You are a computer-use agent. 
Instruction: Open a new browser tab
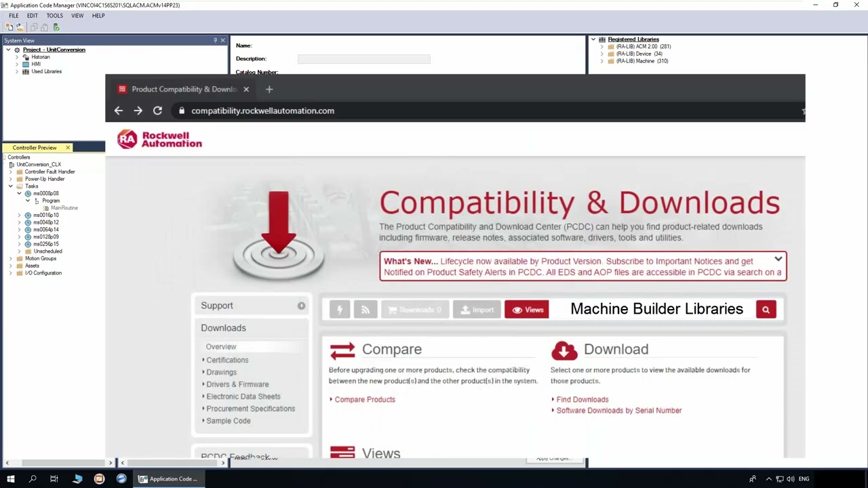pyautogui.click(x=269, y=89)
